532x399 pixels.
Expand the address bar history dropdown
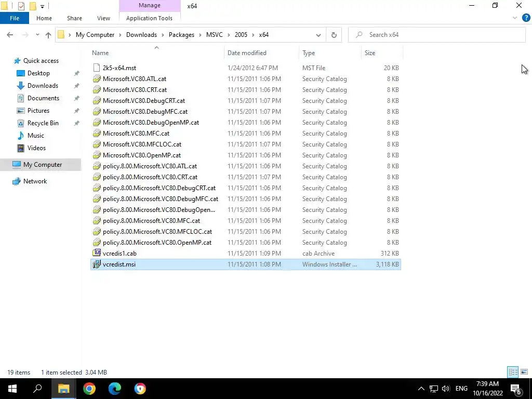click(x=318, y=35)
